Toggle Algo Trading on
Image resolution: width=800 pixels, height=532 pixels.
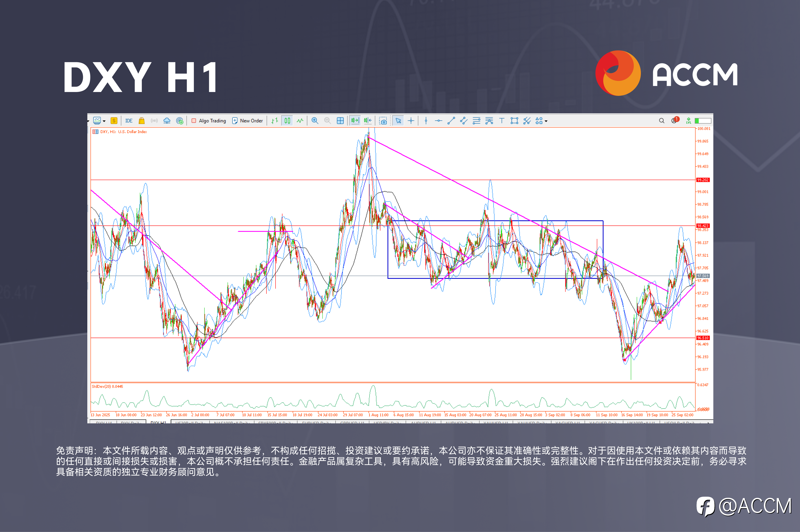click(x=209, y=121)
